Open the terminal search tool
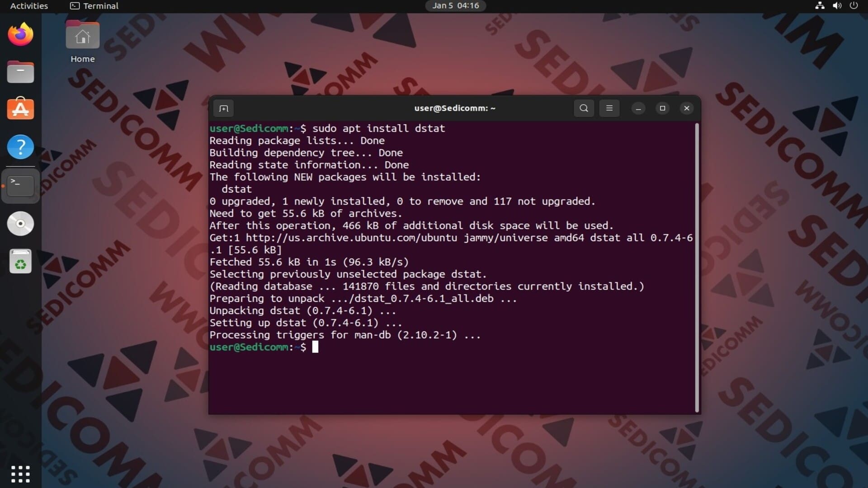Image resolution: width=868 pixels, height=488 pixels. pos(584,108)
